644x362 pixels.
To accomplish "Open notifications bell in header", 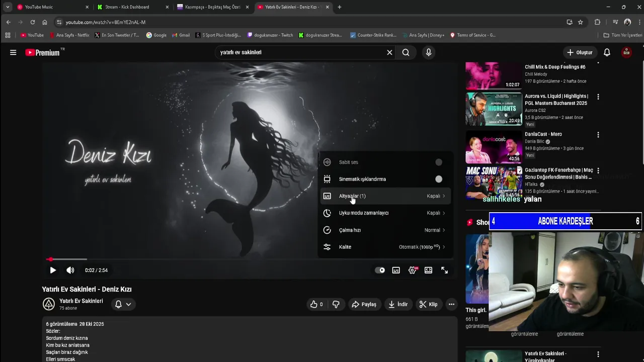I will coord(607,52).
